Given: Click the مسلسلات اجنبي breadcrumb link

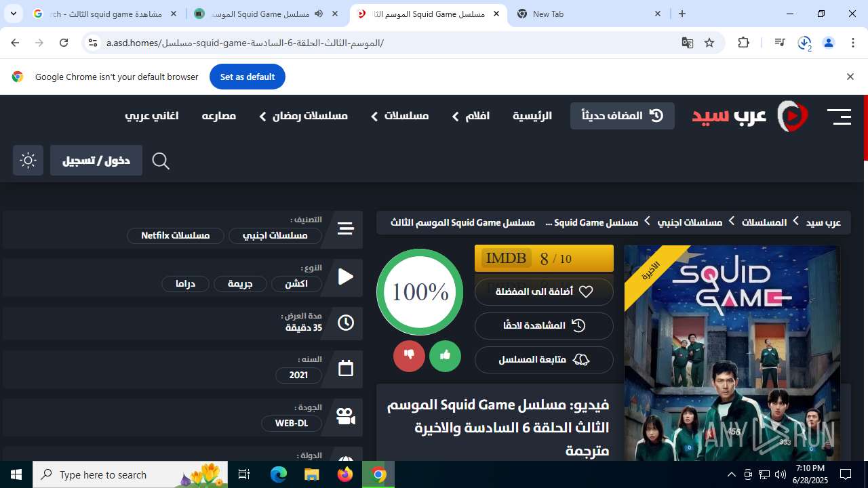Looking at the screenshot, I should point(690,222).
